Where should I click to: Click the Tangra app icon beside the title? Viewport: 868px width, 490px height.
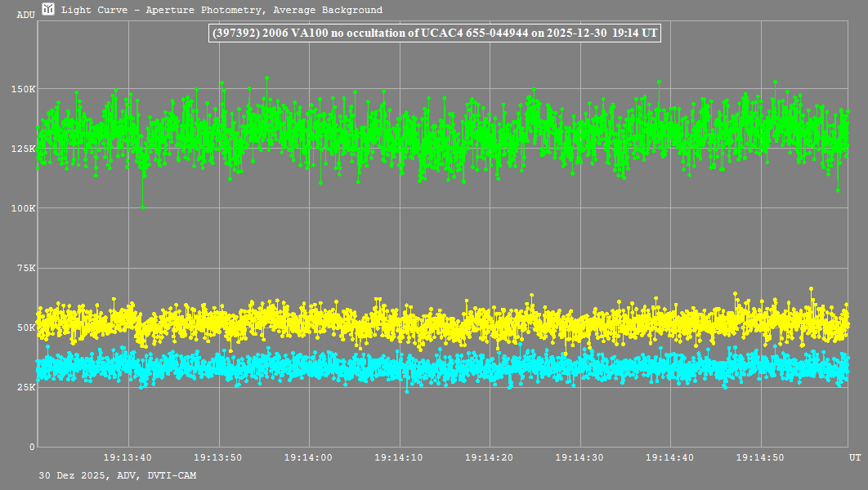pyautogui.click(x=48, y=10)
